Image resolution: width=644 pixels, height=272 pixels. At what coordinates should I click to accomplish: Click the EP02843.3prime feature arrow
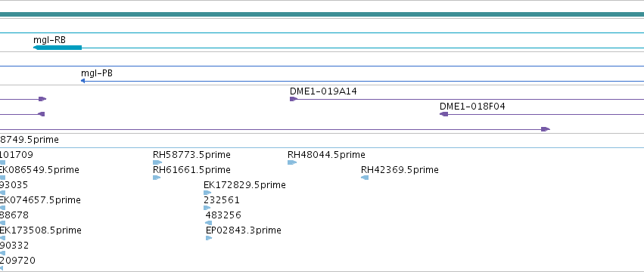click(x=209, y=238)
